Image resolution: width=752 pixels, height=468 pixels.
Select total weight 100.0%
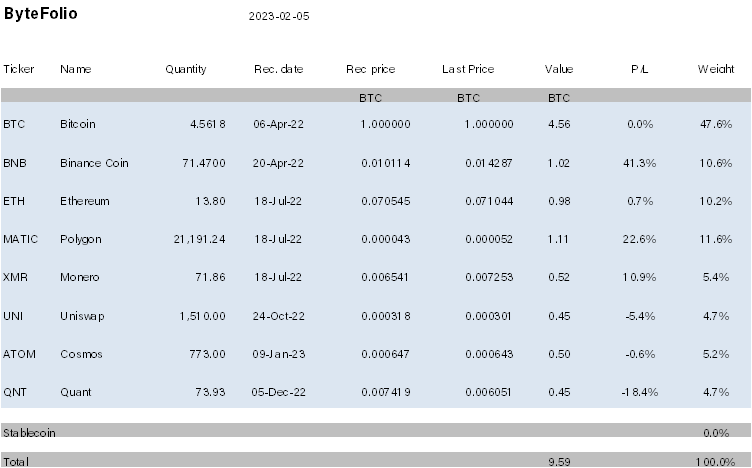pos(715,462)
